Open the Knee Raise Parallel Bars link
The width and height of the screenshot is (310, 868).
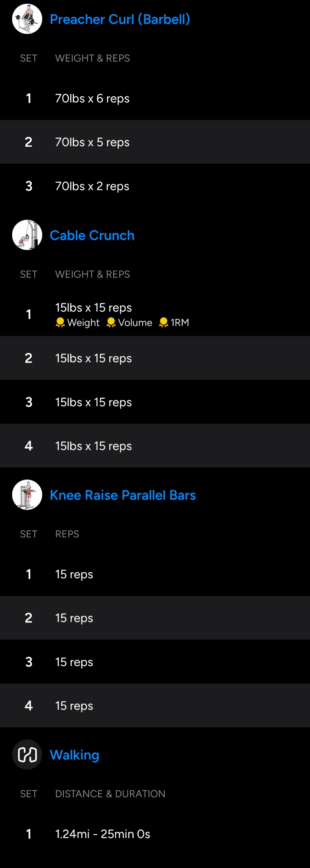point(123,495)
